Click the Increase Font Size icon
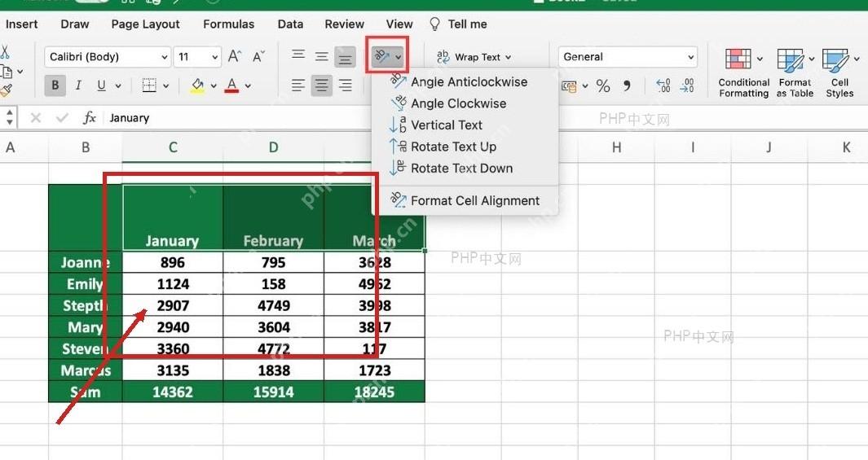This screenshot has width=868, height=460. pos(235,56)
